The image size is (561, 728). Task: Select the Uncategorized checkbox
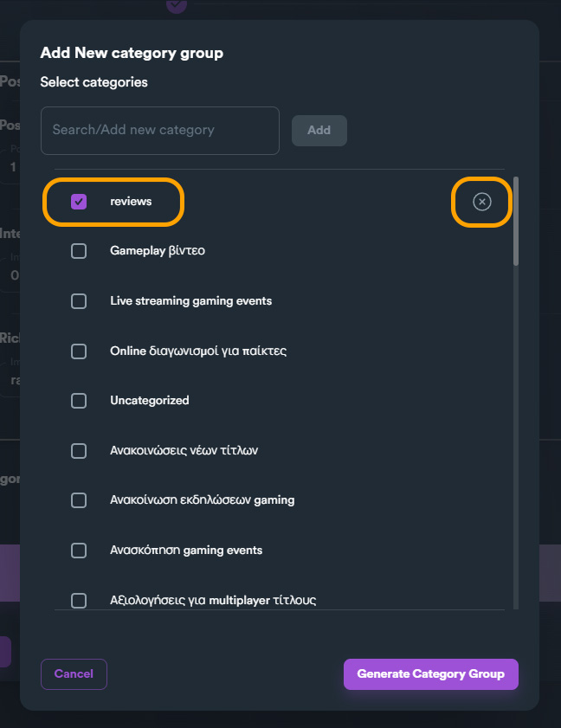79,401
